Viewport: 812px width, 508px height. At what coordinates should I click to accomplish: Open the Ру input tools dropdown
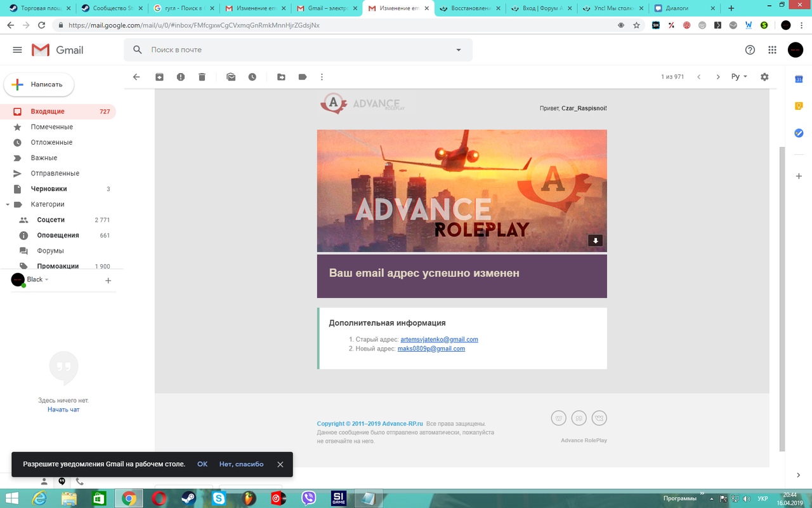739,77
